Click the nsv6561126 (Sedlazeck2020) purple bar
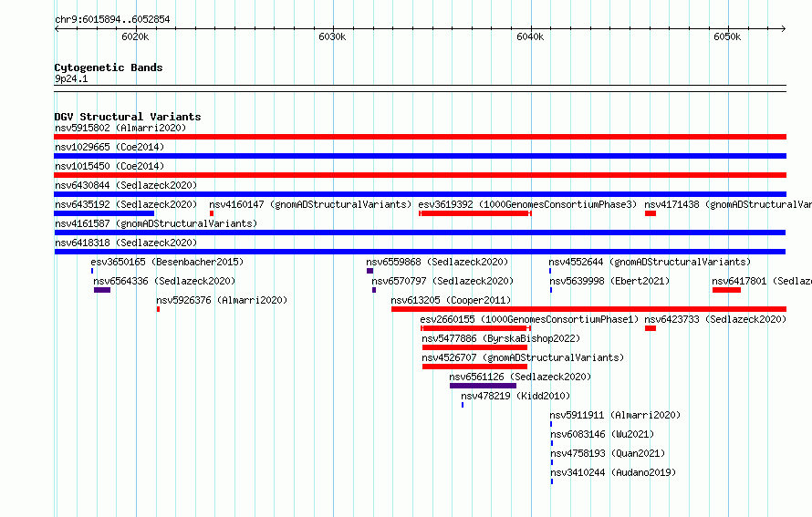This screenshot has height=517, width=812. tap(484, 386)
